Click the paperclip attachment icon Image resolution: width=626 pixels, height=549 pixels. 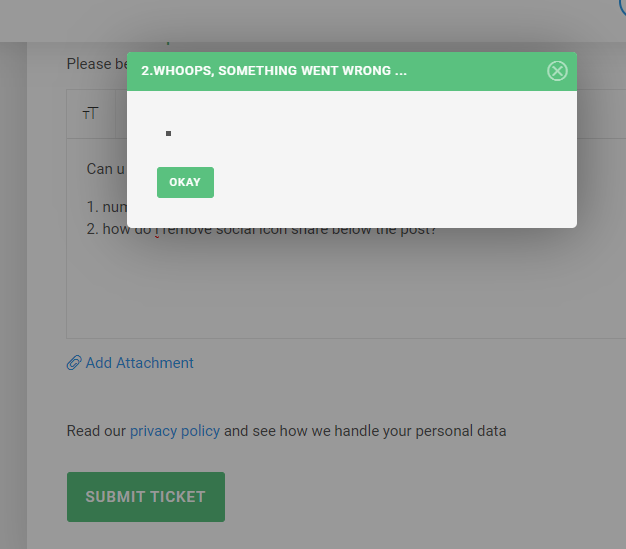point(74,363)
